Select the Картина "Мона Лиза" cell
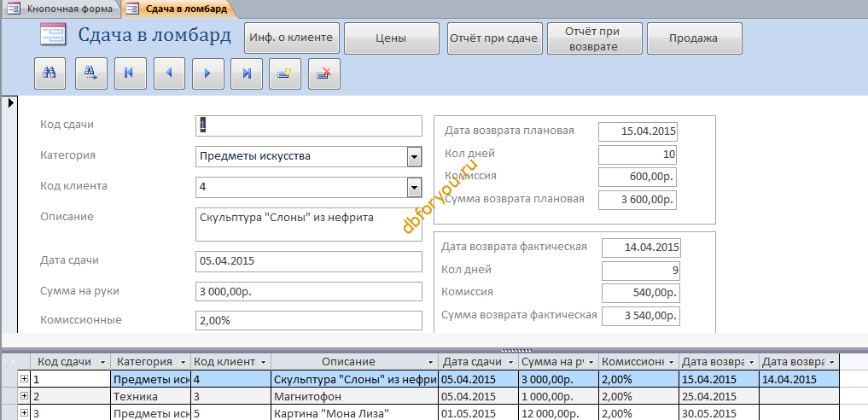 pyautogui.click(x=354, y=413)
